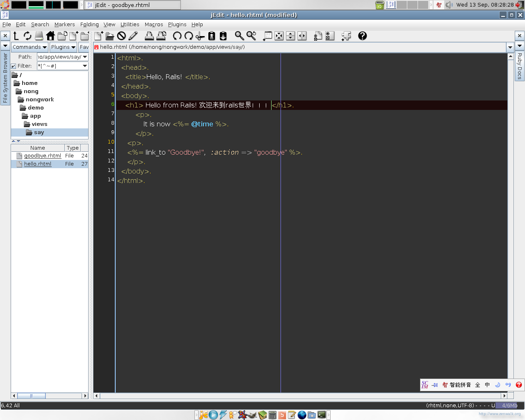
Task: Sort file list by Type column
Action: point(73,148)
